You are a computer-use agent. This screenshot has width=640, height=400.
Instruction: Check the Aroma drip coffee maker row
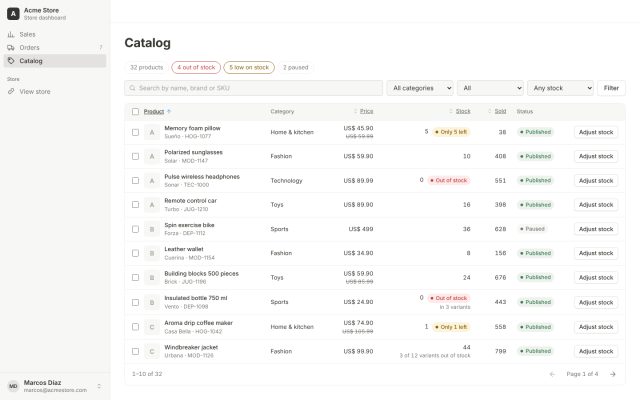click(136, 327)
